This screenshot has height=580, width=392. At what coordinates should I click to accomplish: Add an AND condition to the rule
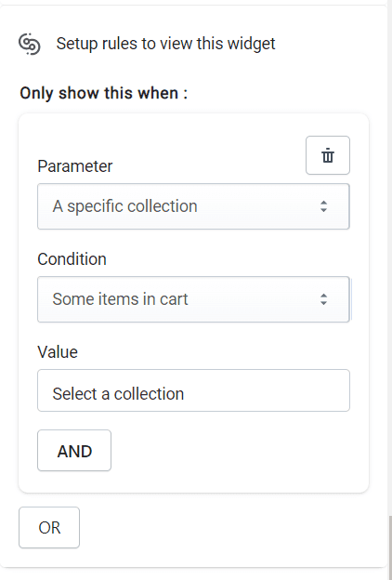(74, 451)
